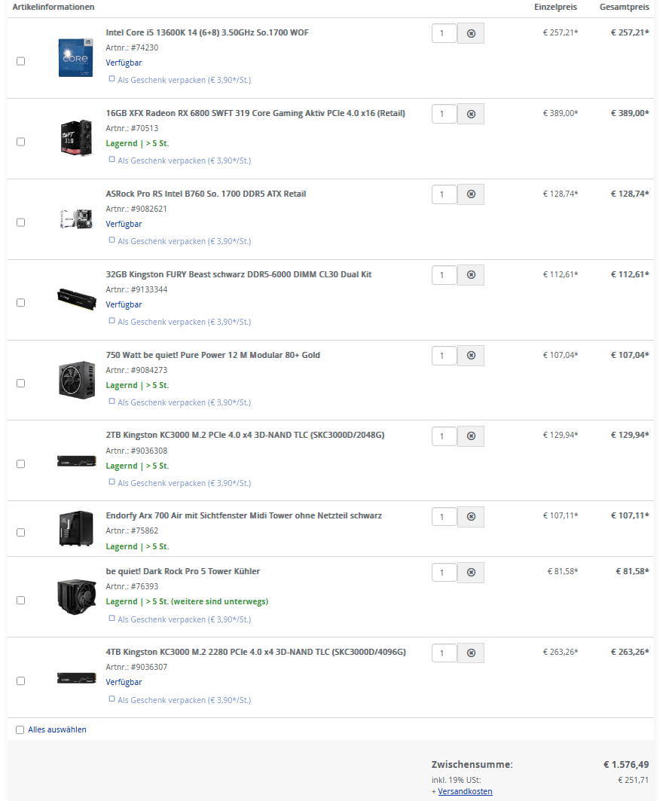Remove 4TB Kingston KC3000 SSD from cart
672x801 pixels.
(471, 653)
